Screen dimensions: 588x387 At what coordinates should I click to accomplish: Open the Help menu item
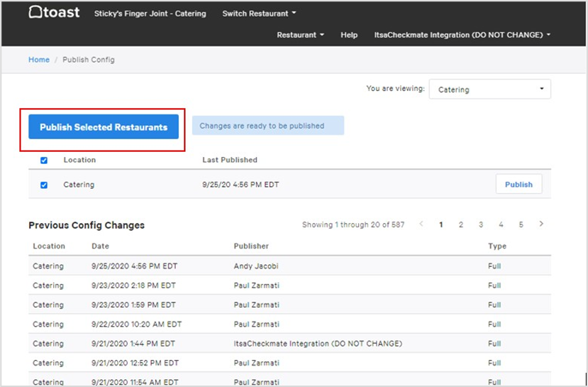[349, 35]
